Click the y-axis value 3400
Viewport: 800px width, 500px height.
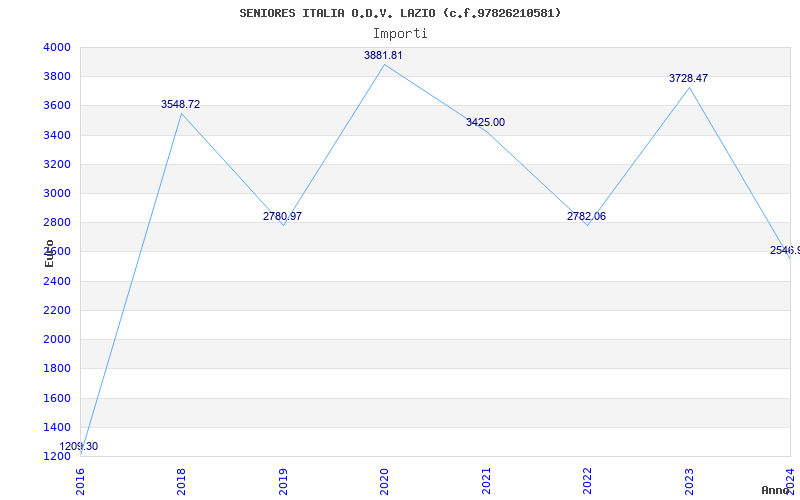pyautogui.click(x=57, y=136)
